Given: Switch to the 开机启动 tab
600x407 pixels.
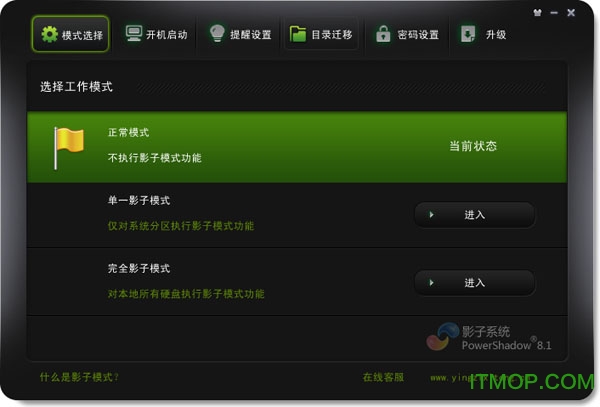Looking at the screenshot, I should click(157, 34).
